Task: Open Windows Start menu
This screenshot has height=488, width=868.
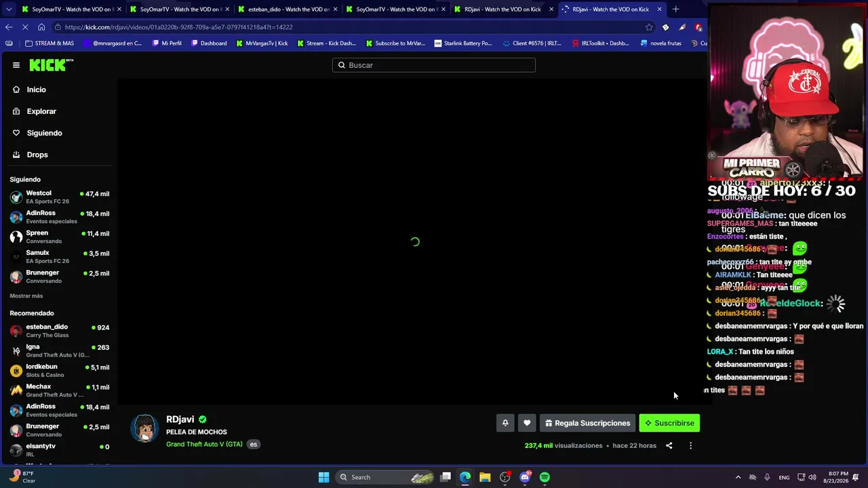Action: (324, 477)
